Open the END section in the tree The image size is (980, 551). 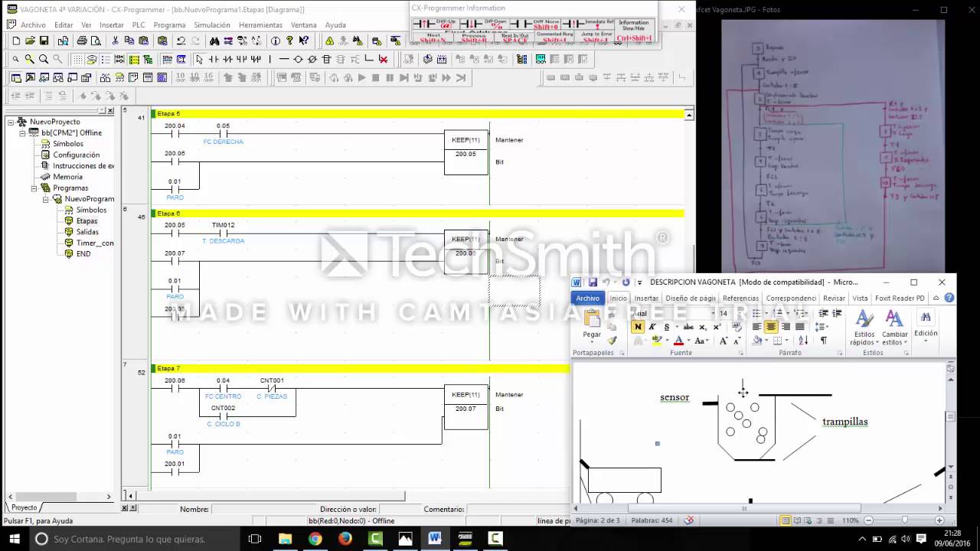(83, 254)
